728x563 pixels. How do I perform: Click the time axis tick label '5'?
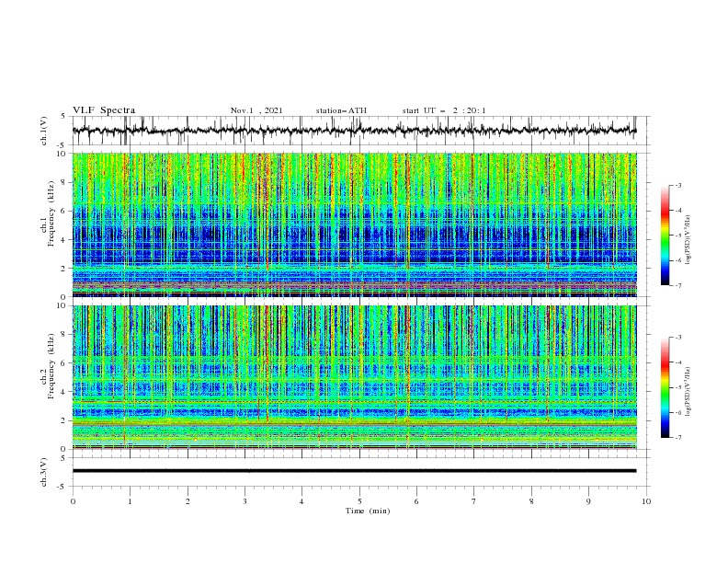359,501
